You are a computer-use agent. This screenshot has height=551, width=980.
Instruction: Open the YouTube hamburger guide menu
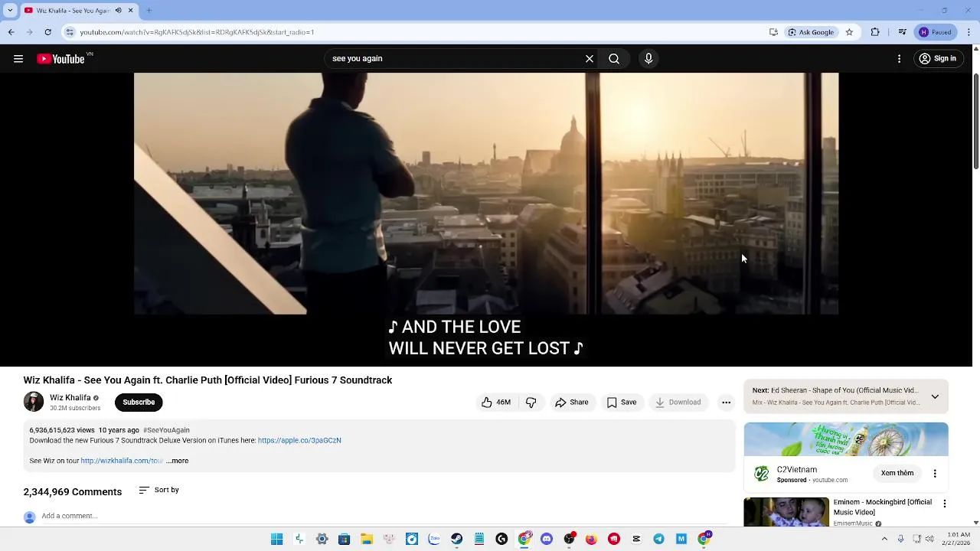tap(18, 59)
